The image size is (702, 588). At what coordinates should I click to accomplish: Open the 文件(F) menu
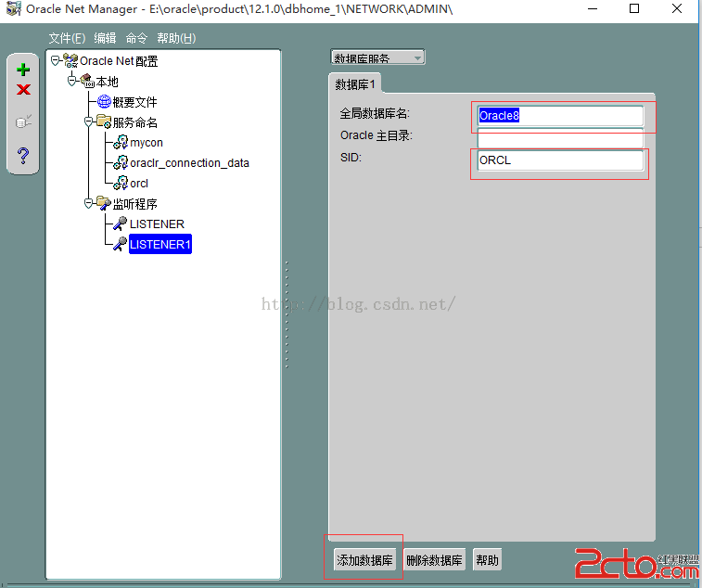coord(67,38)
